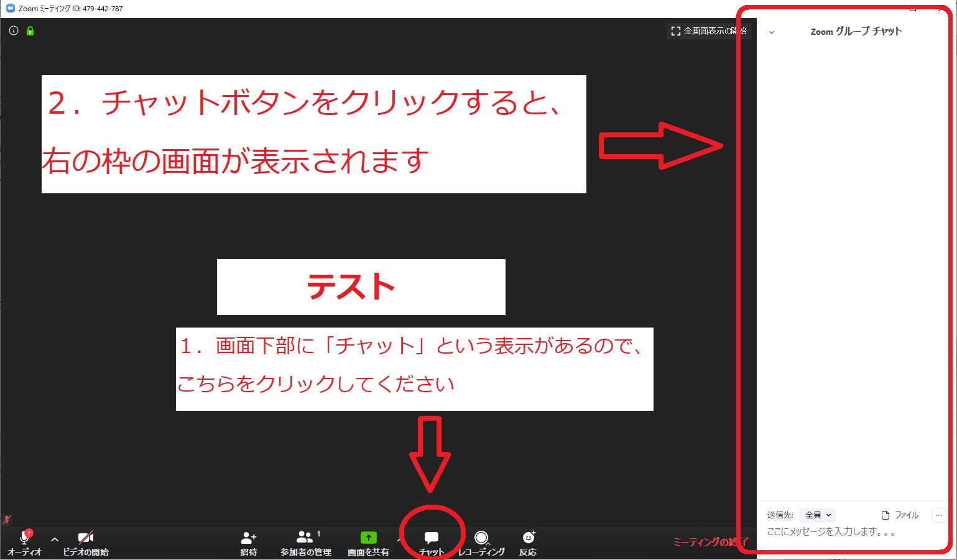Toggle fullscreen with 全画面表示の開始
Screen dimensions: 957x560
(709, 31)
